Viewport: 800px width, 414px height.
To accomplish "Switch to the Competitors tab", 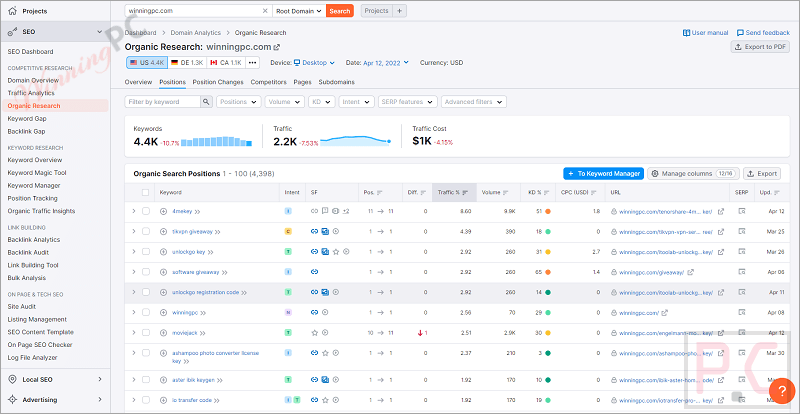I will point(268,82).
